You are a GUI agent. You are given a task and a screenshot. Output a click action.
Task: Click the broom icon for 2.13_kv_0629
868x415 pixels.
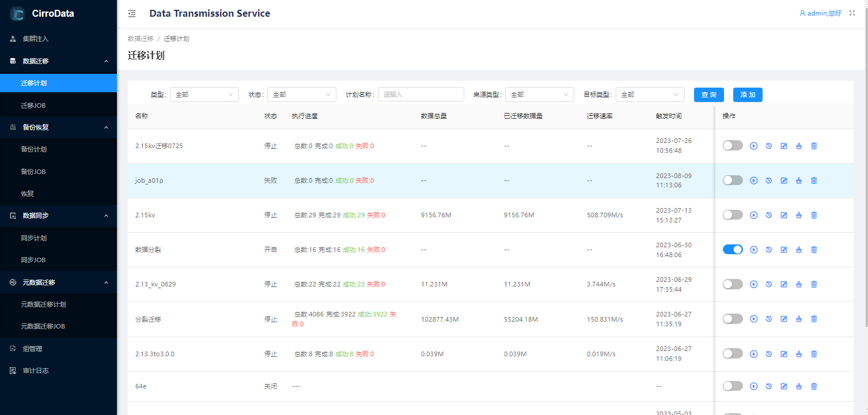[799, 284]
